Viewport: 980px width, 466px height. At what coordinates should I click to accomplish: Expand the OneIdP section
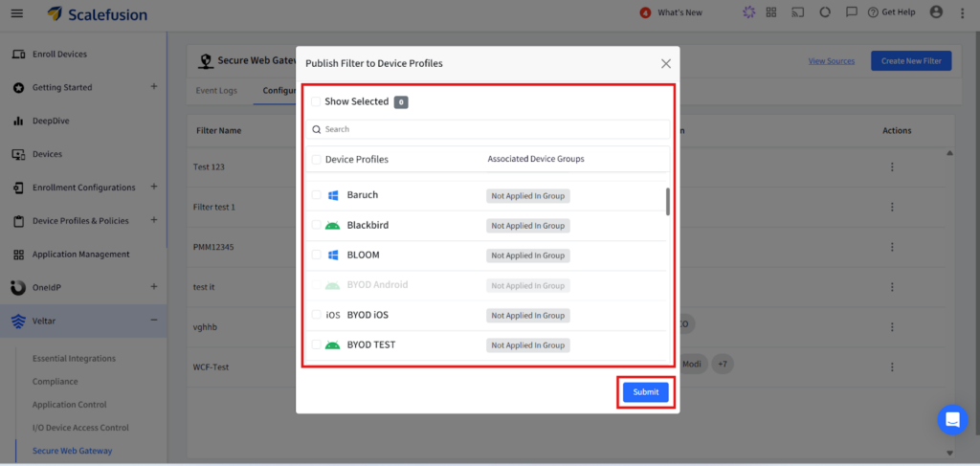154,287
